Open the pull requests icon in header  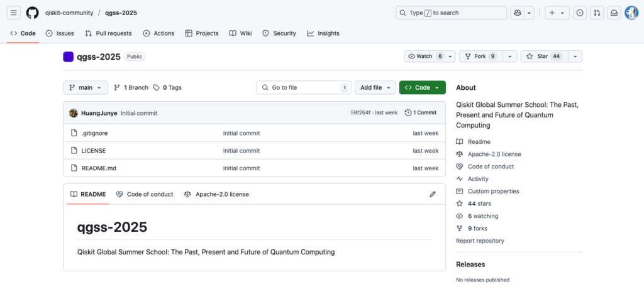click(x=597, y=13)
